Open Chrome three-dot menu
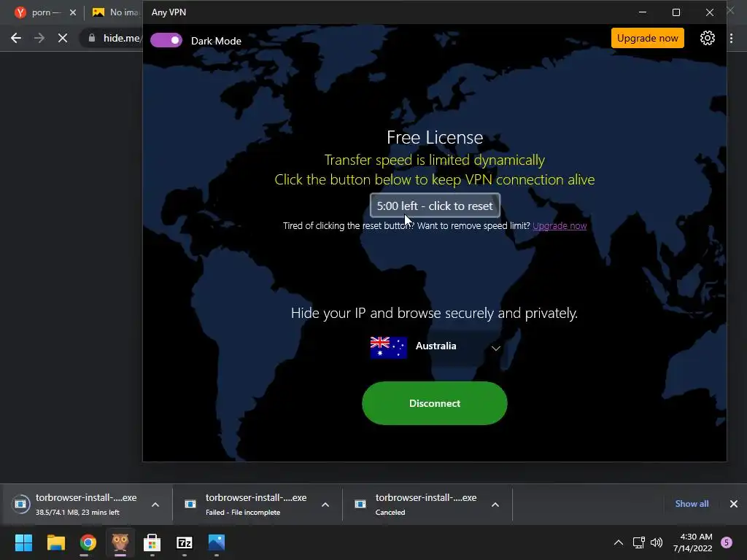The width and height of the screenshot is (747, 560). coord(731,38)
